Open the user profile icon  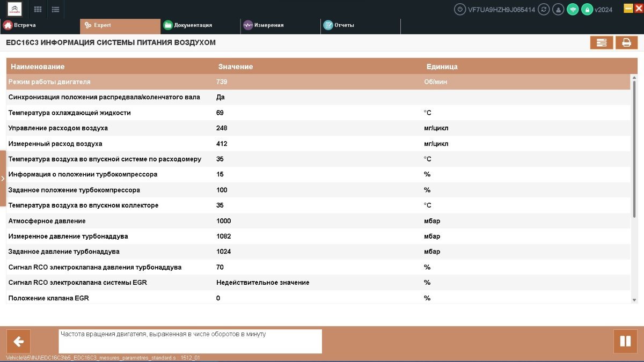[x=559, y=9]
